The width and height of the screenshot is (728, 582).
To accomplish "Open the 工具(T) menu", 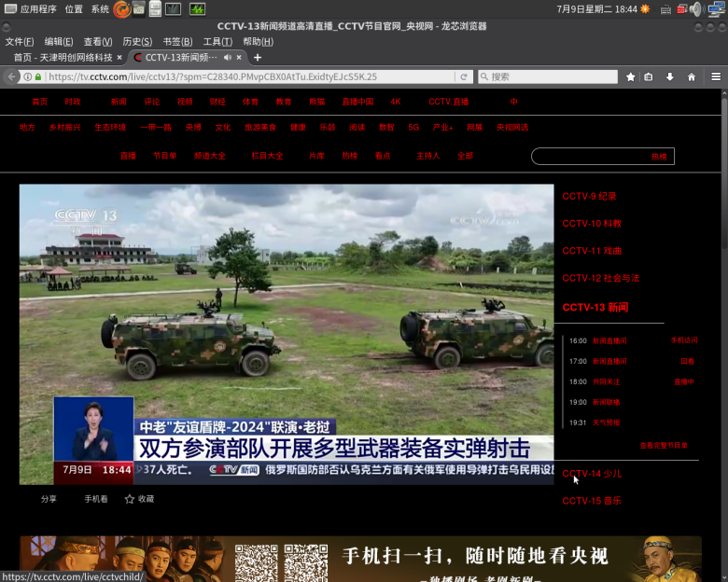I will [217, 42].
